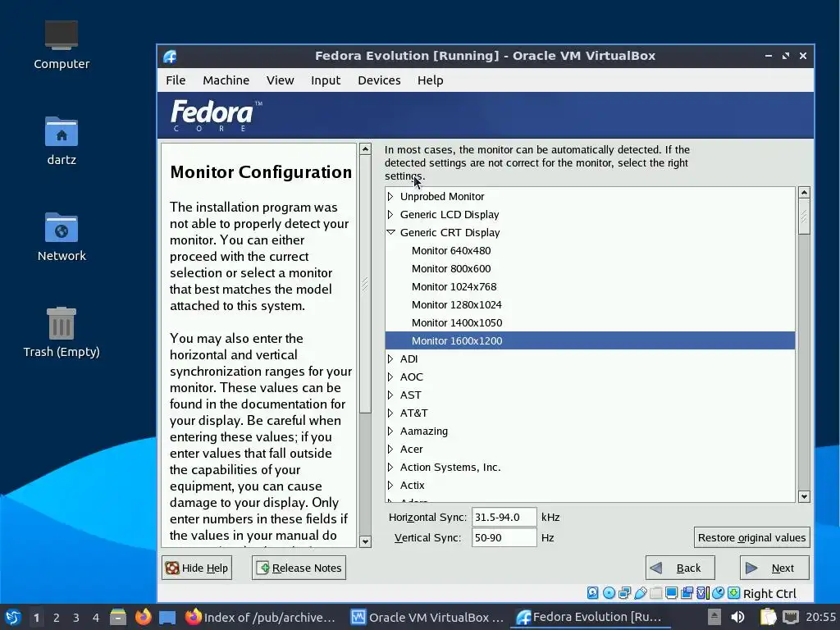Select the Network desktop icon
Viewport: 840px width, 630px height.
click(61, 227)
